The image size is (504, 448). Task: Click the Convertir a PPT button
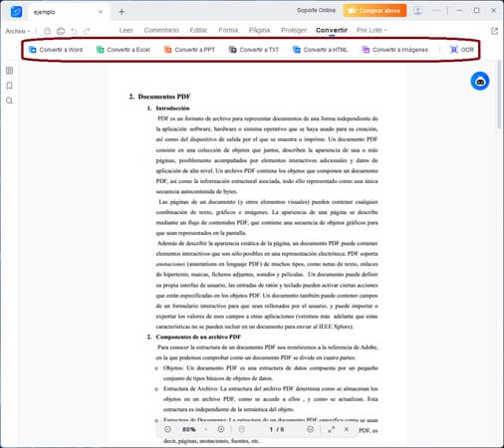click(x=189, y=50)
